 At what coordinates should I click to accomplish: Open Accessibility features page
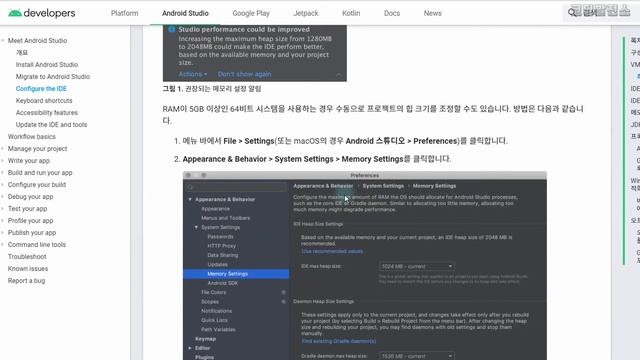click(x=47, y=113)
